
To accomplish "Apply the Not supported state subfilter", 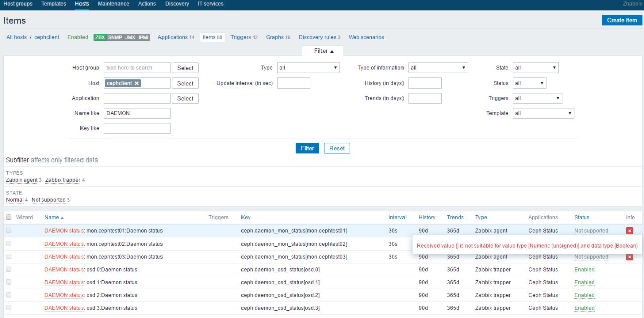I will coord(48,200).
